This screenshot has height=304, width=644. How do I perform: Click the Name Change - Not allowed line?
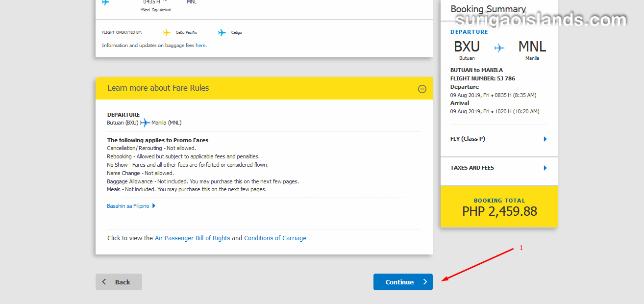coord(140,173)
